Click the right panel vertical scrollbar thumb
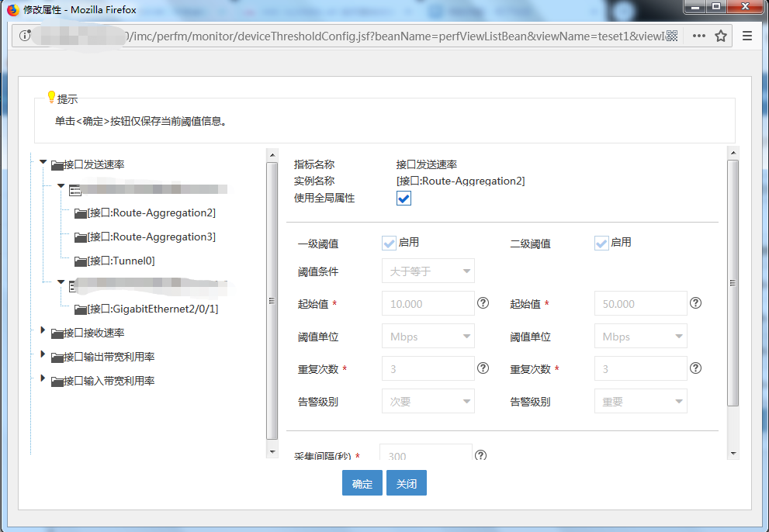 tap(733, 283)
